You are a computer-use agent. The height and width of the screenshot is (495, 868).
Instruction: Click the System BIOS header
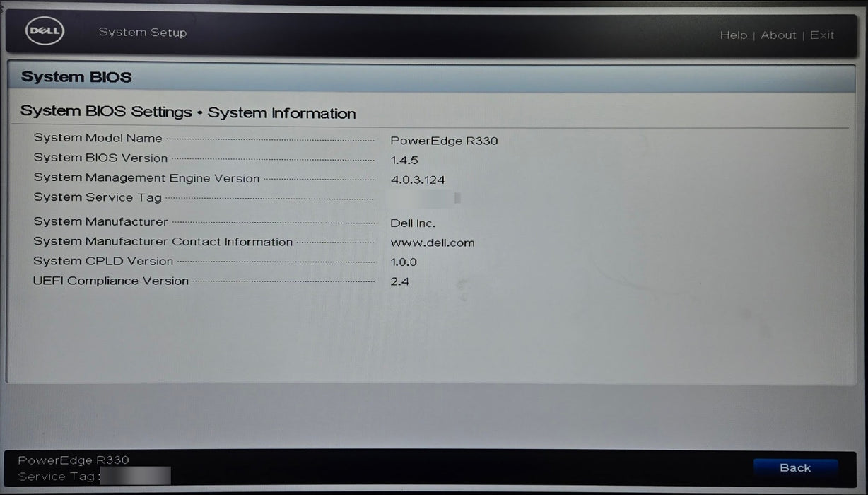[76, 77]
